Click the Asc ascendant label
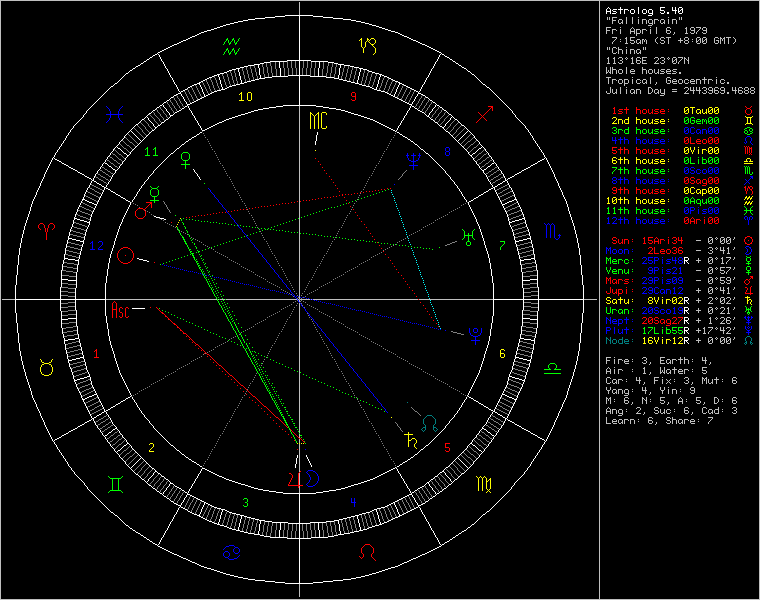760x600 pixels. click(x=121, y=310)
